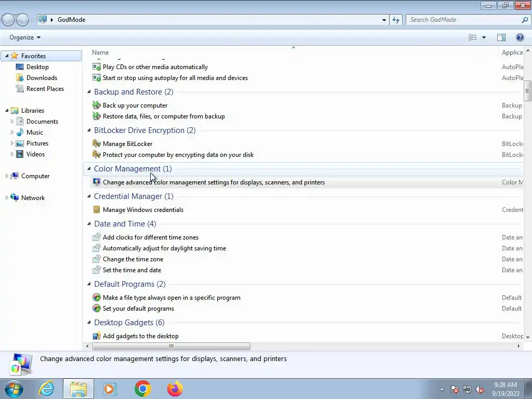Click the color management monitor icon in list
The width and height of the screenshot is (532, 399).
click(x=97, y=182)
